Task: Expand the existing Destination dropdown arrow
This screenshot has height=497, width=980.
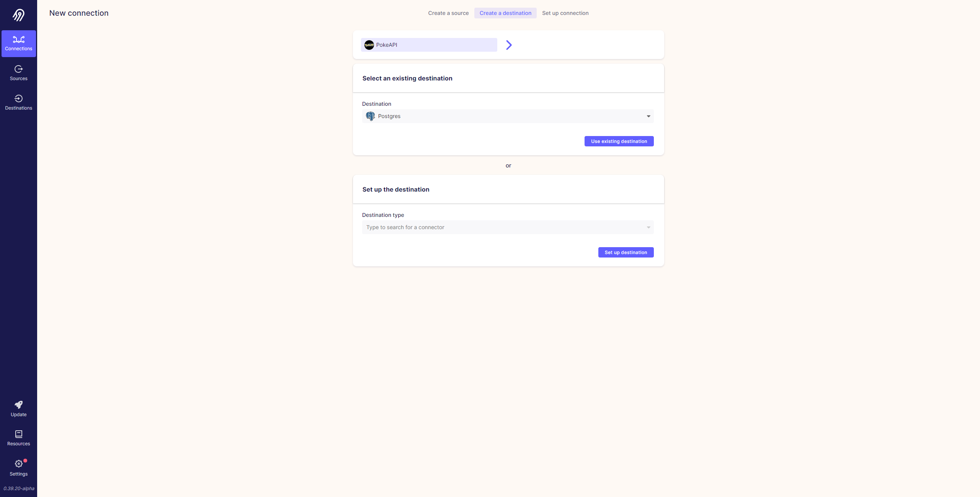Action: [648, 116]
